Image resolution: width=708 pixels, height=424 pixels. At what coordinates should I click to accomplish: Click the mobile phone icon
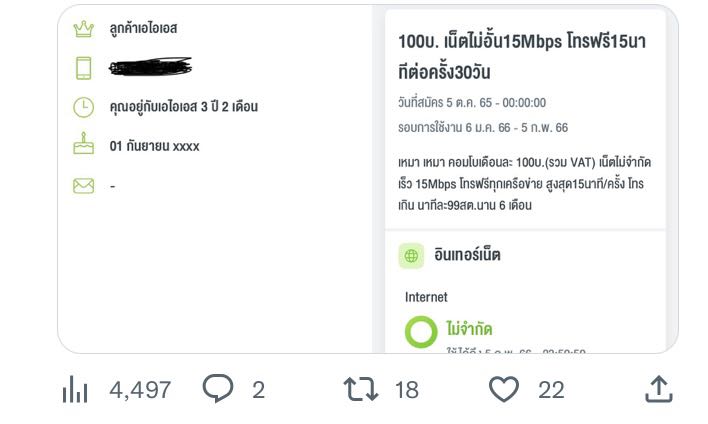pos(83,68)
